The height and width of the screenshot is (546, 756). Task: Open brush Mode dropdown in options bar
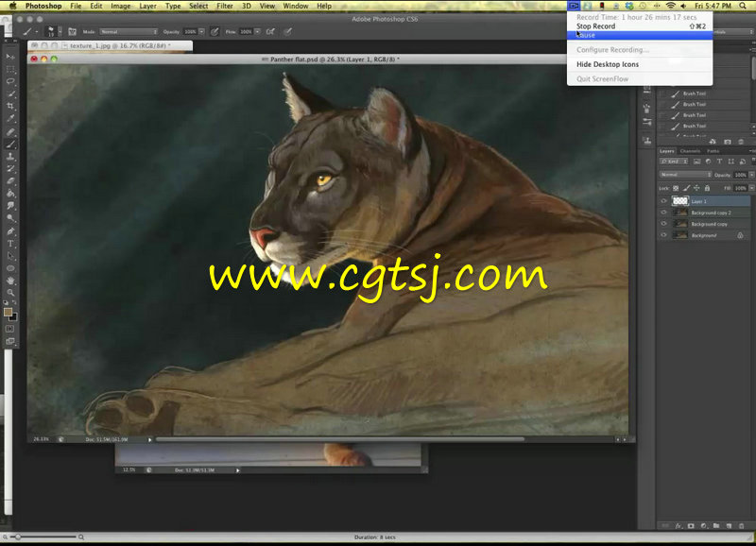(129, 32)
